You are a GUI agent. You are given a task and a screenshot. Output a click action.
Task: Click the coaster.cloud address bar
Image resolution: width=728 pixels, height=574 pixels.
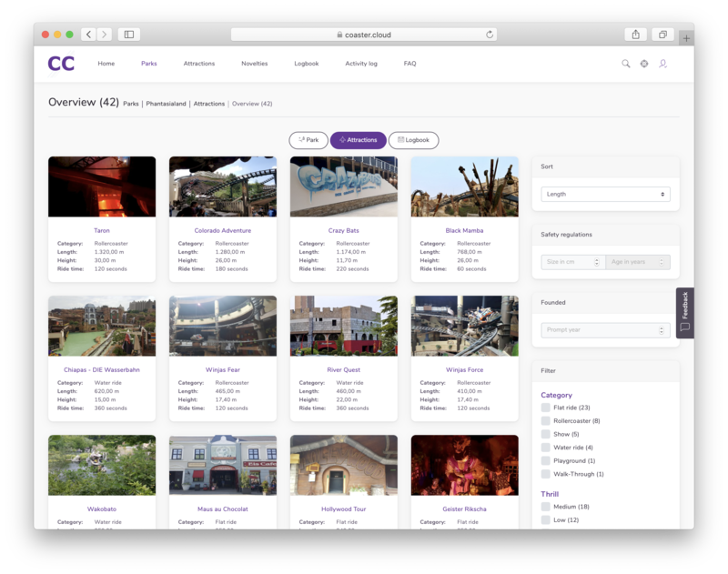(x=363, y=35)
